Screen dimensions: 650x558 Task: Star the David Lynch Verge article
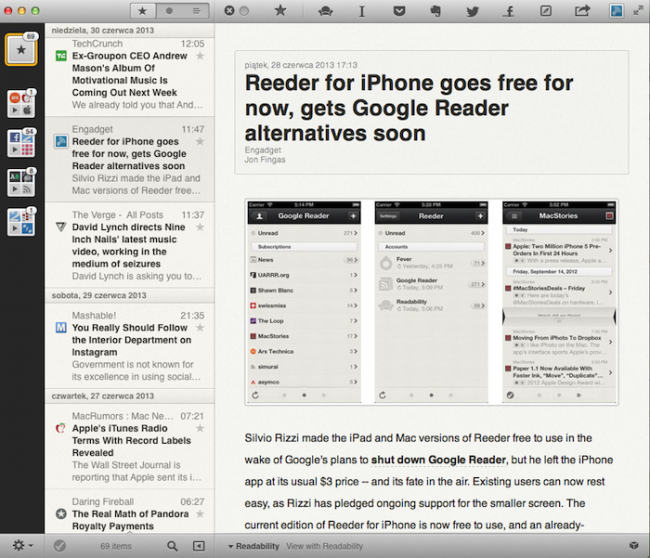200,227
